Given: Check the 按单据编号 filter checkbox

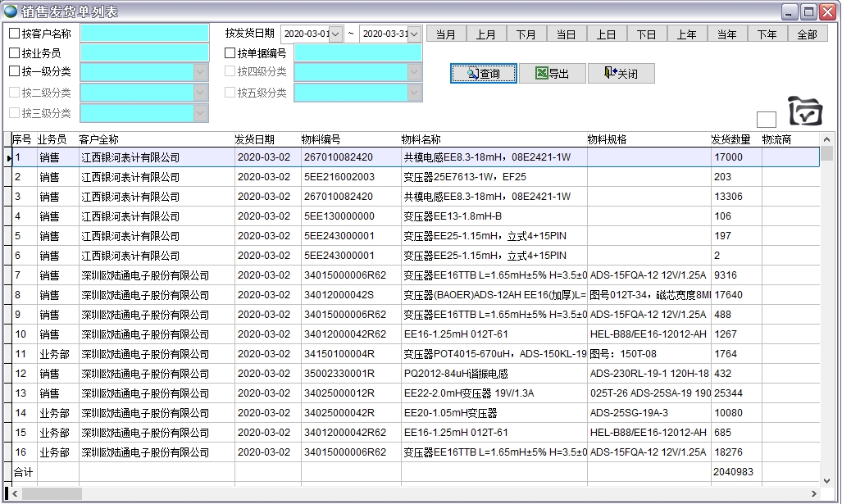Looking at the screenshot, I should tap(230, 53).
